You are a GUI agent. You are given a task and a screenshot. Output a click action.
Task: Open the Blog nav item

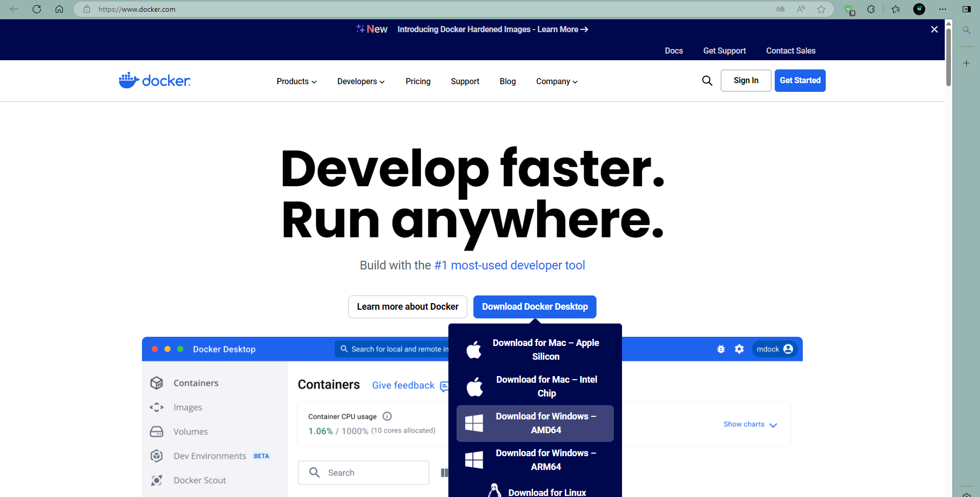[508, 81]
